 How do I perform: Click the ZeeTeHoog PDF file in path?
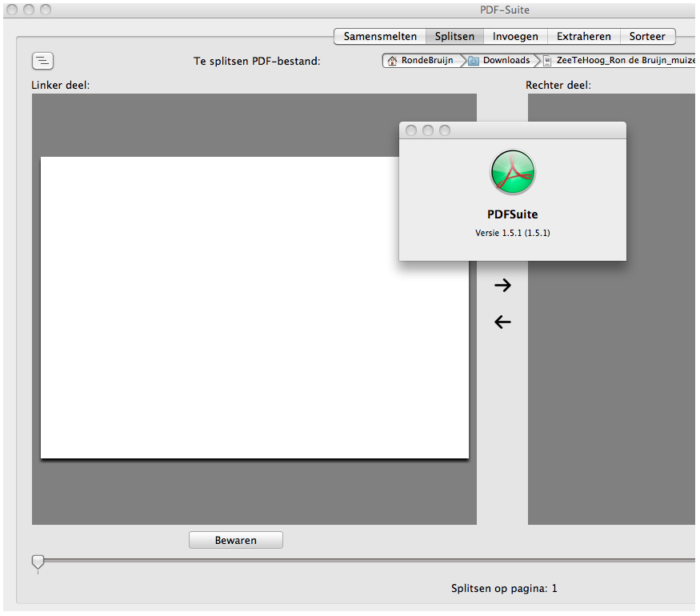[x=620, y=60]
